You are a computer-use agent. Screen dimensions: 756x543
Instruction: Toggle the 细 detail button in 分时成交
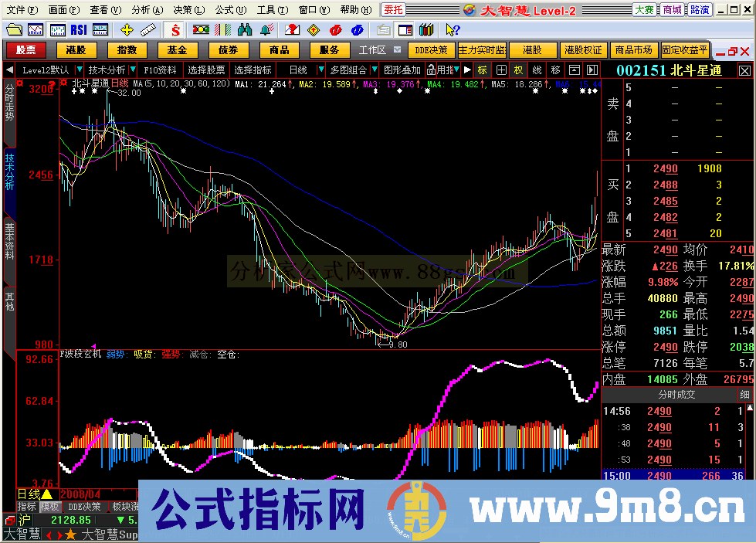[744, 395]
